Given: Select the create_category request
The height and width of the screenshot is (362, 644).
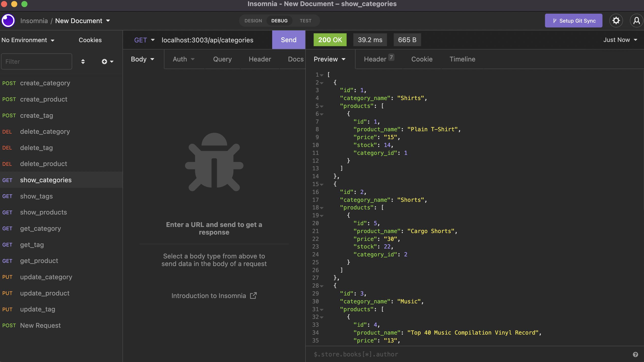Looking at the screenshot, I should tap(61, 83).
